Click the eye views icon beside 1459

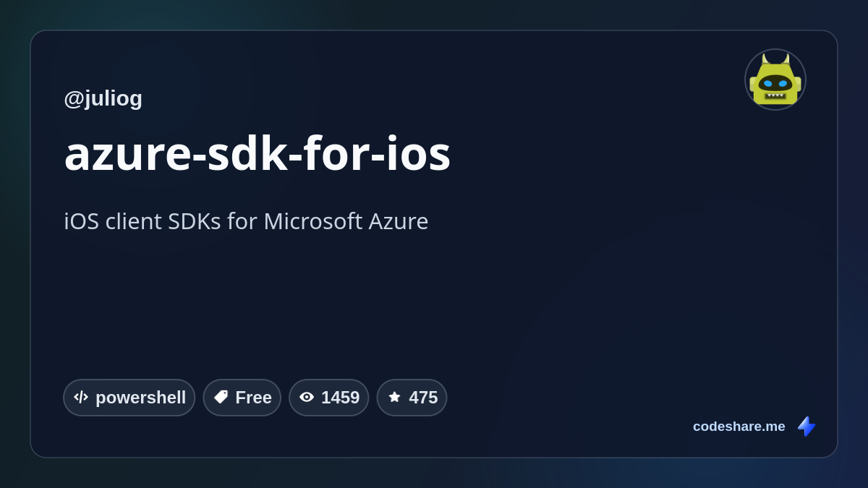click(x=307, y=397)
